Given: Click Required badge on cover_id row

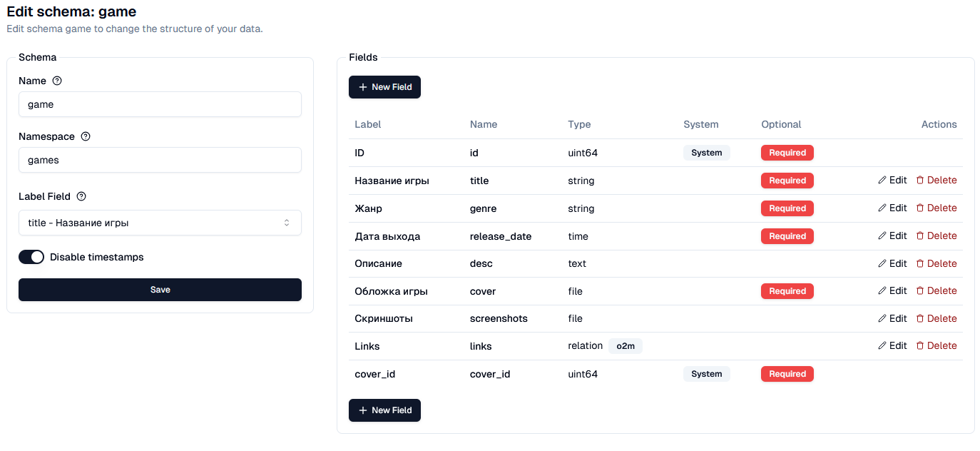Looking at the screenshot, I should click(787, 374).
